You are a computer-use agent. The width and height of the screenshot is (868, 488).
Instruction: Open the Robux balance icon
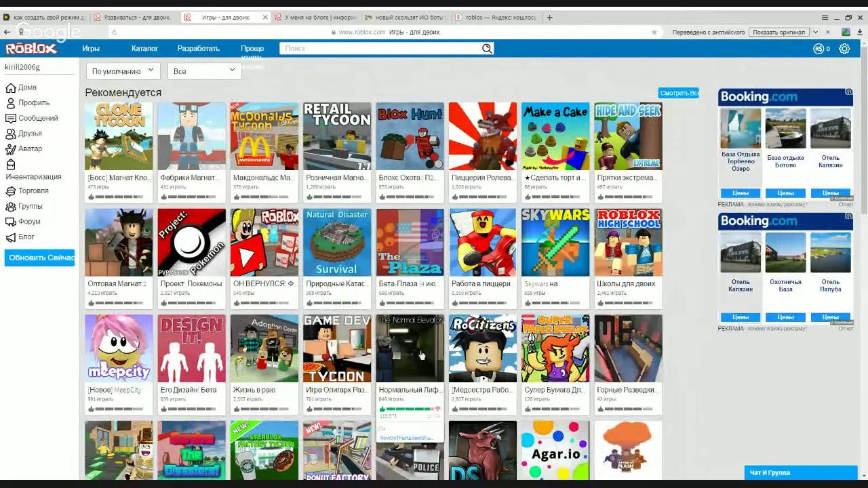click(818, 49)
